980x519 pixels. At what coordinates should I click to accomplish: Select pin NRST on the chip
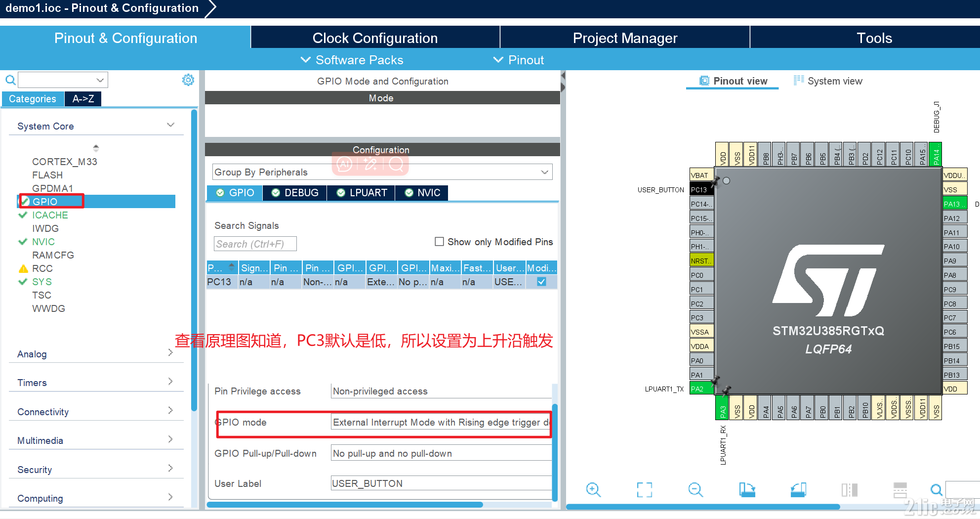(x=701, y=261)
